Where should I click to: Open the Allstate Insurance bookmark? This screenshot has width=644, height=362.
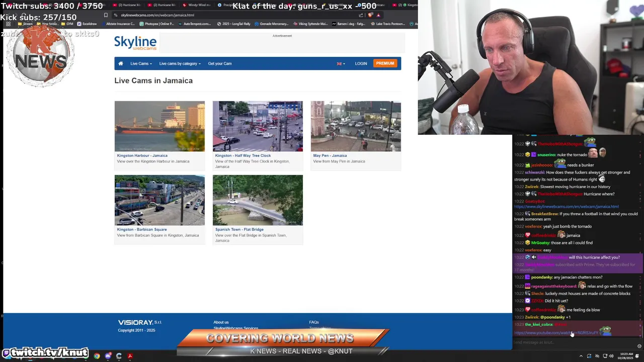pyautogui.click(x=119, y=24)
